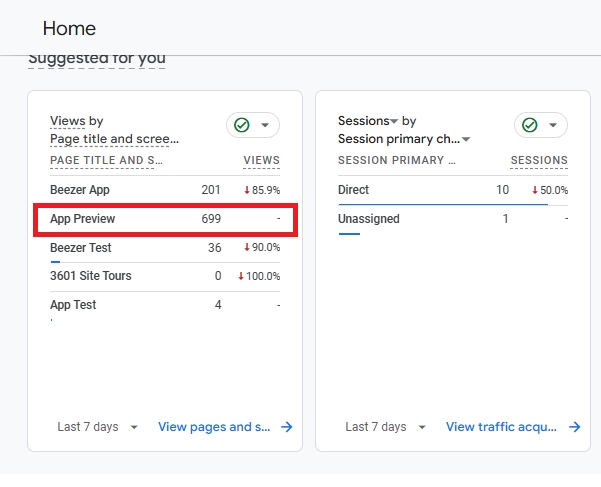This screenshot has height=487, width=601.
Task: Click the red down arrow beside 100.0%
Action: [x=241, y=276]
